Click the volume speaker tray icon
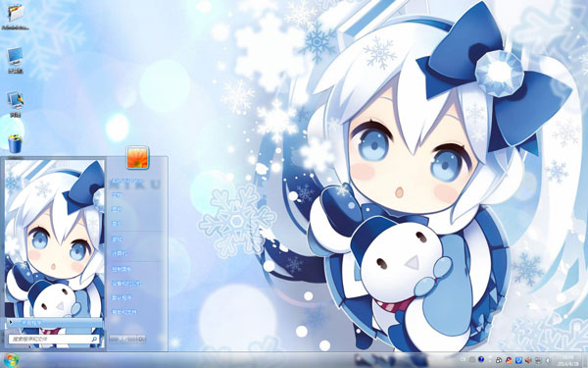 click(528, 360)
